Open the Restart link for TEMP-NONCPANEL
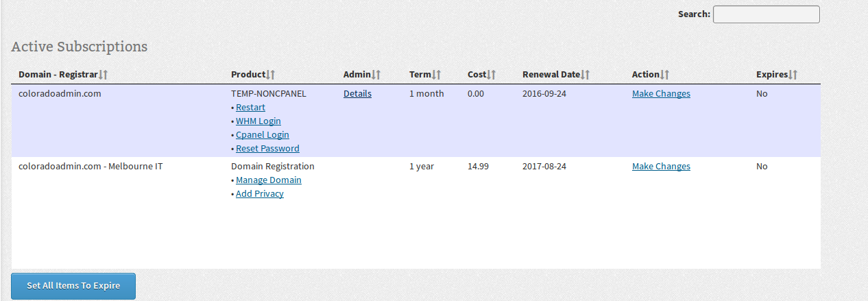868x301 pixels. click(250, 108)
